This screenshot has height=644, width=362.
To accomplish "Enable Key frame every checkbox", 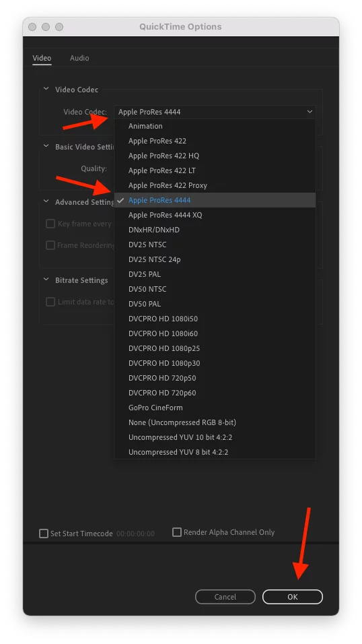I will point(50,224).
